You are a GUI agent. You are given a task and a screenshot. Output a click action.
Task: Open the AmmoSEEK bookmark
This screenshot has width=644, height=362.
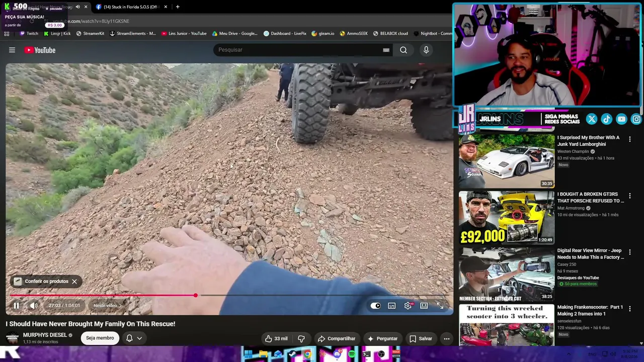[354, 34]
